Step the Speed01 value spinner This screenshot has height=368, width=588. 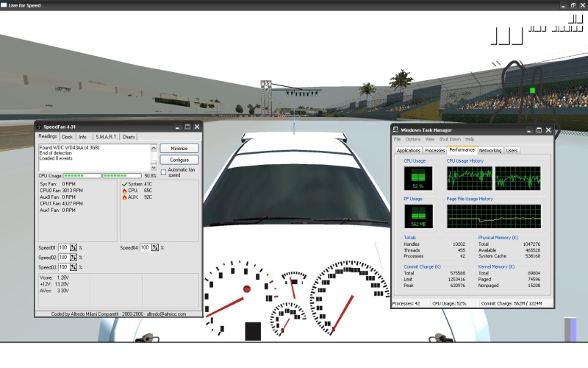tap(73, 247)
